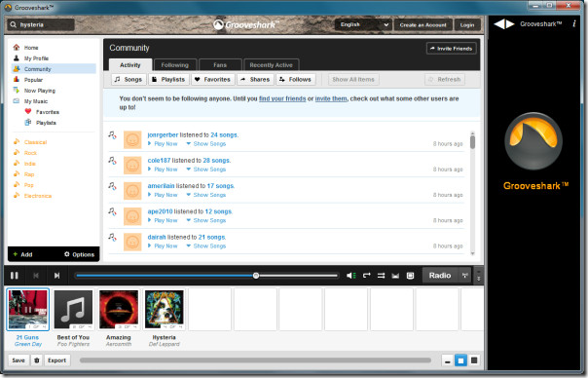Click the queue display icon beside Radio

pyautogui.click(x=410, y=276)
